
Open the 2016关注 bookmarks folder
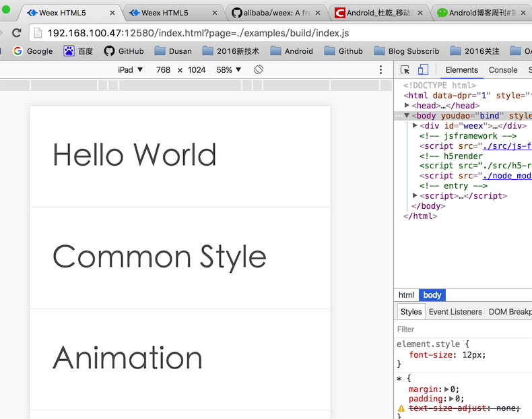475,51
